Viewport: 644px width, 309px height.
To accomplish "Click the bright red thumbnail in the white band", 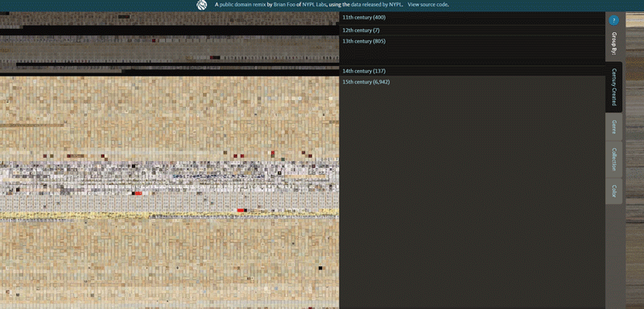I will [x=138, y=193].
